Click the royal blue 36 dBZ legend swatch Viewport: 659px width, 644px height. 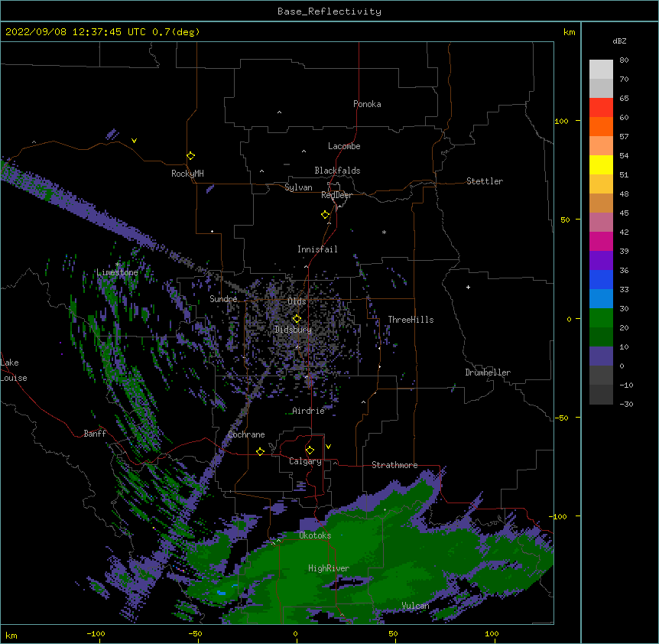601,279
